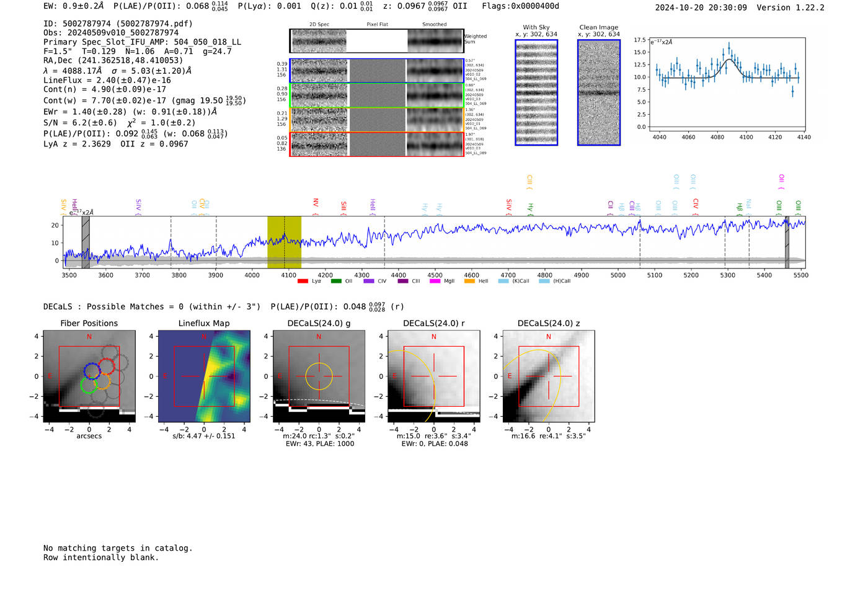Click the LyA z = 2.3629 text
The height and width of the screenshot is (591, 868).
pos(77,144)
